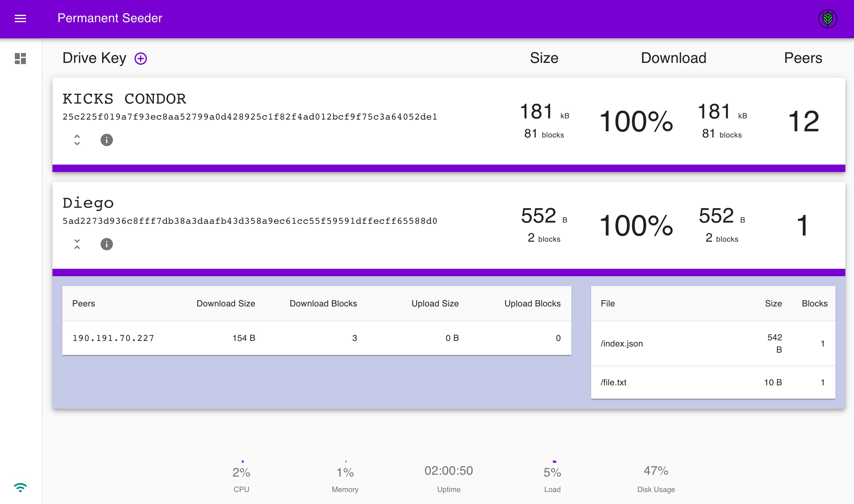
Task: Click the KICKS CONDOR purple progress bar
Action: pyautogui.click(x=449, y=168)
